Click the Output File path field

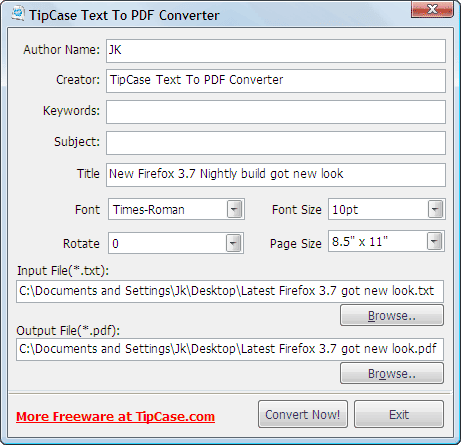[x=230, y=349]
